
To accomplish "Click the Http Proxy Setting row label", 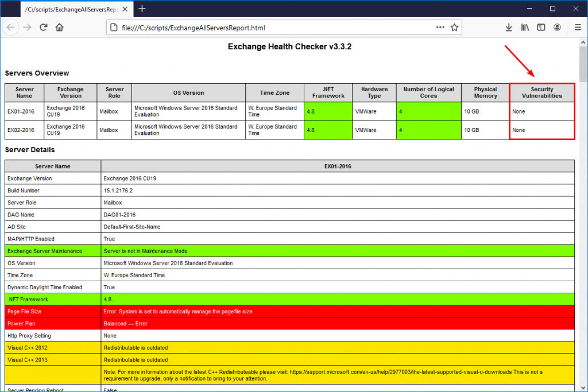I will [53, 336].
